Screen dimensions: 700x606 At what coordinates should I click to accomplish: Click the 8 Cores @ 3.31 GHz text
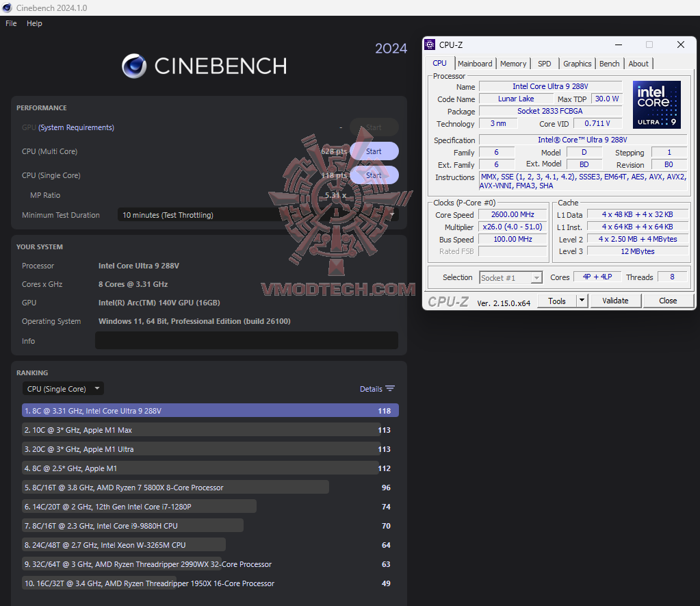(133, 284)
